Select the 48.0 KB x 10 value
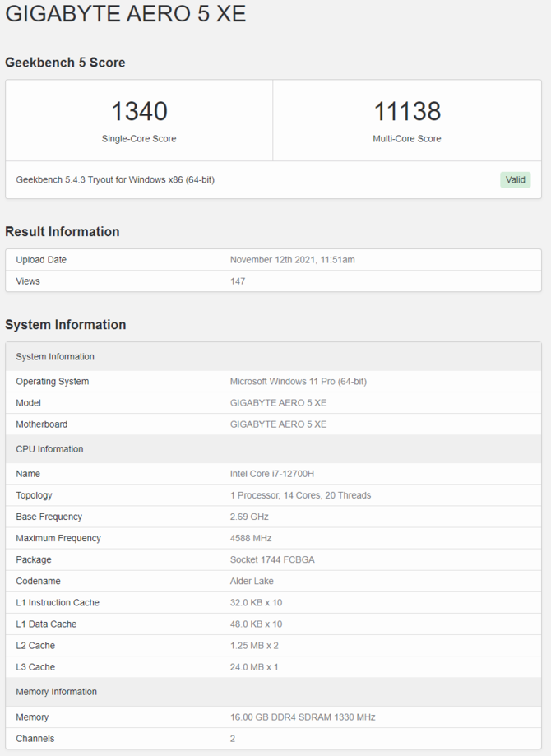 click(256, 624)
